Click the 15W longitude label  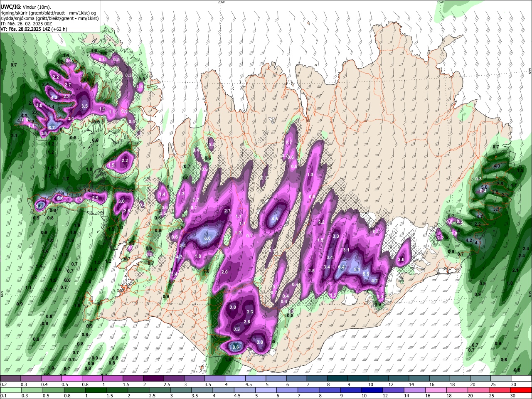440,2
